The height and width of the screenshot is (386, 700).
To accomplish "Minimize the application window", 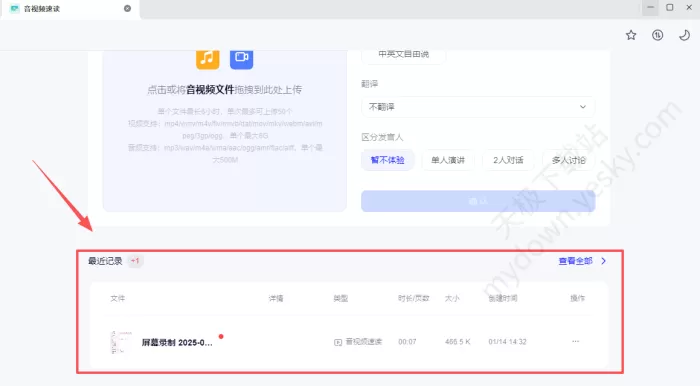I will (650, 8).
